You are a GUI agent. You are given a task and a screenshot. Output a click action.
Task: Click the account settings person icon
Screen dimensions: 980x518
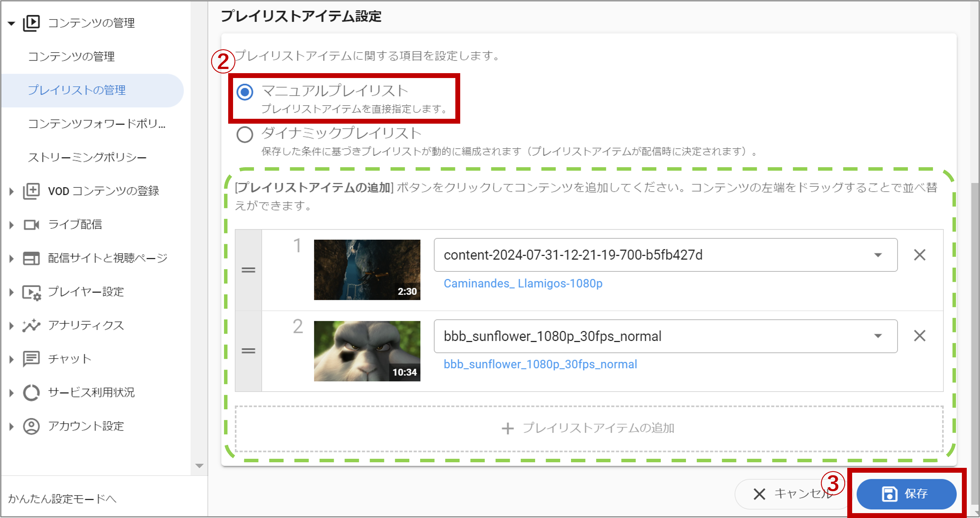pyautogui.click(x=31, y=426)
